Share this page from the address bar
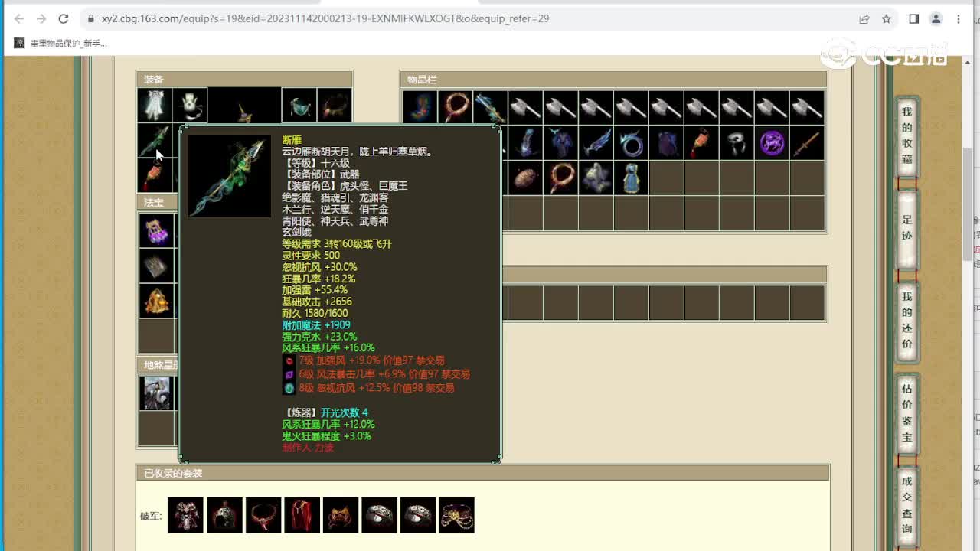This screenshot has width=980, height=551. tap(864, 18)
